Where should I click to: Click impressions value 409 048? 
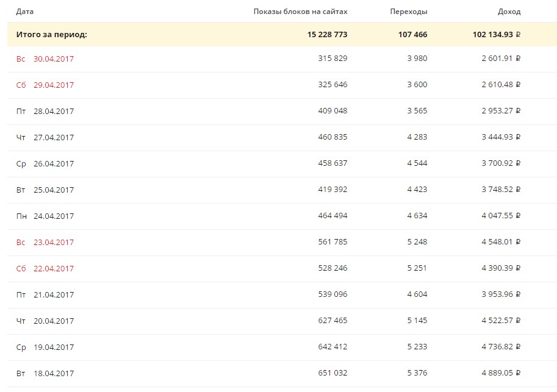click(332, 111)
